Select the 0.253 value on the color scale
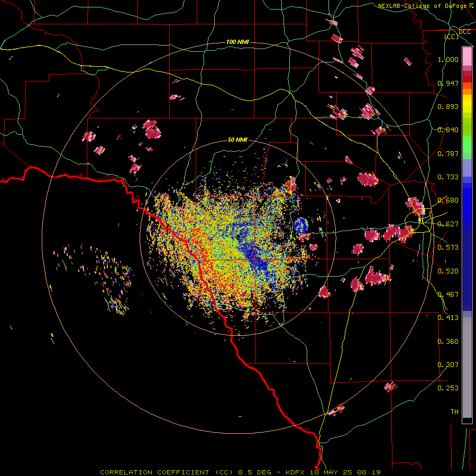The width and height of the screenshot is (476, 476). [448, 388]
